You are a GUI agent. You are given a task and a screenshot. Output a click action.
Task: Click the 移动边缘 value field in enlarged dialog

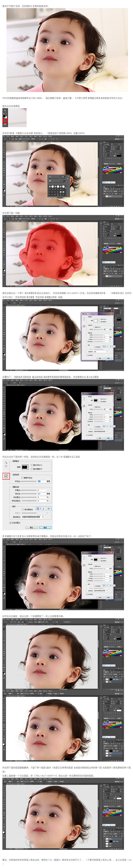point(42,501)
